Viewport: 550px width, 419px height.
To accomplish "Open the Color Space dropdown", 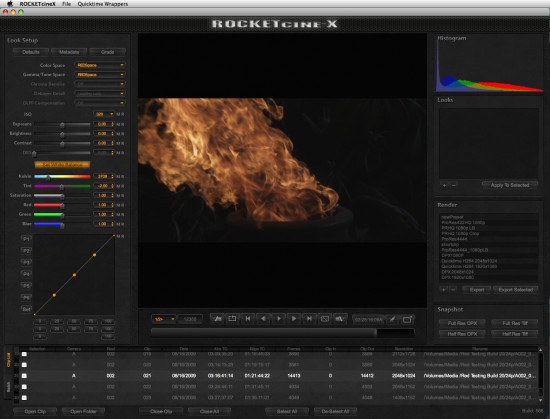I will coord(100,65).
